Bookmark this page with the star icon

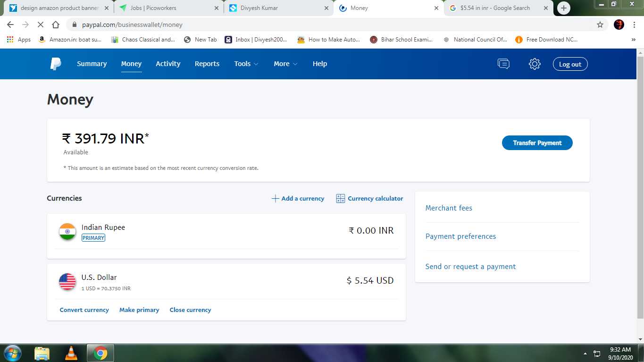[x=600, y=25]
